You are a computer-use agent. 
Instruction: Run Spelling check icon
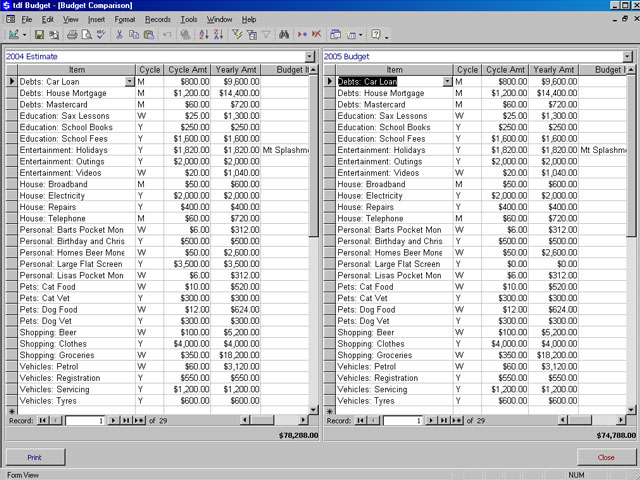[x=101, y=35]
